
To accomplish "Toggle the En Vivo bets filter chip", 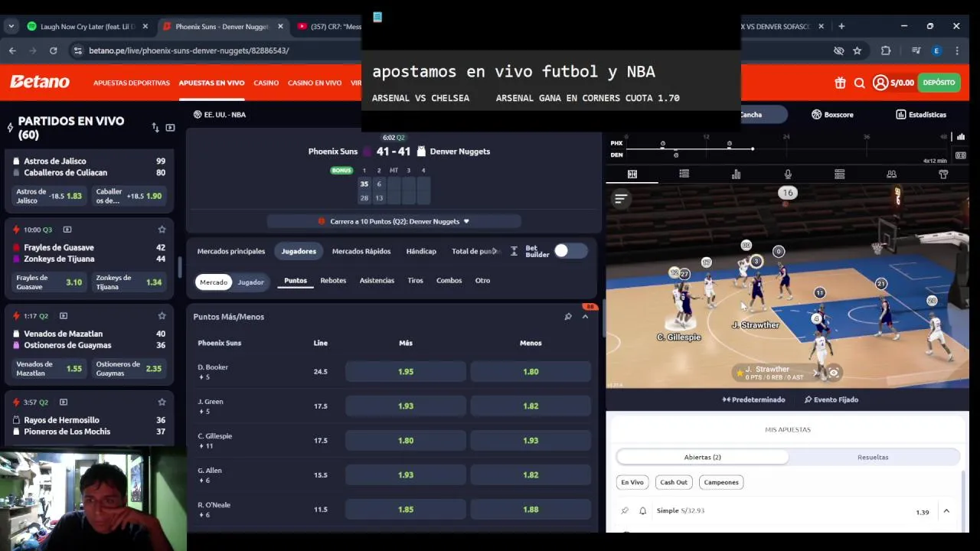I will (632, 482).
